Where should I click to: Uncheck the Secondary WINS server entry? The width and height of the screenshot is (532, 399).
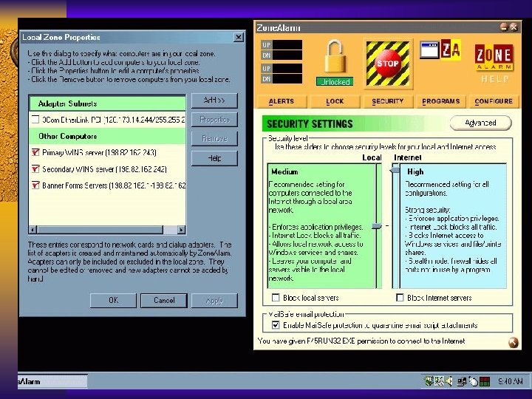(35, 168)
